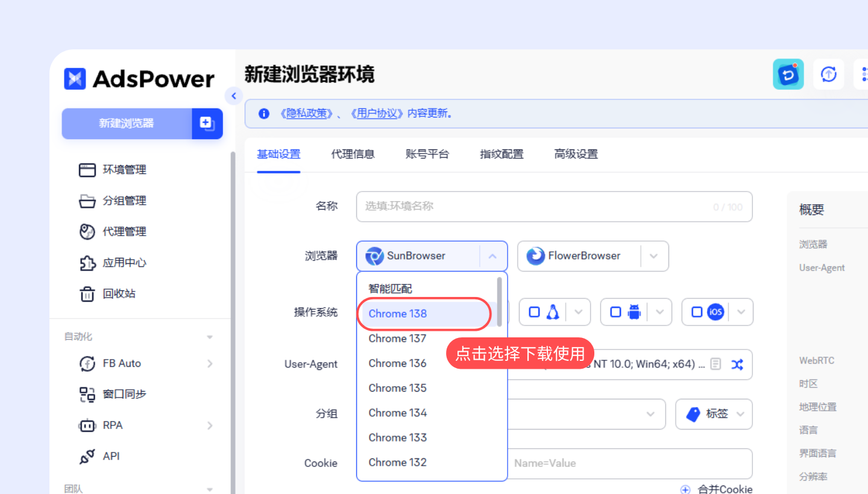Click the version list scrollbar

[x=500, y=301]
